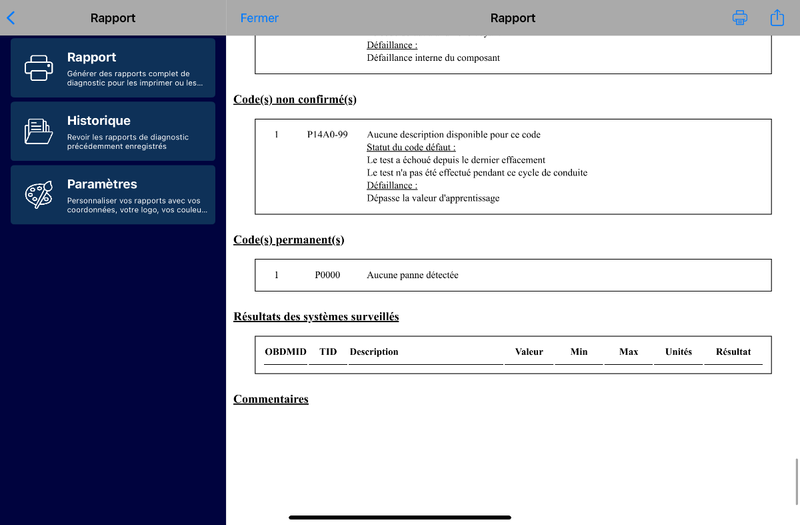This screenshot has height=525, width=800.
Task: Open the Paramètres menu entry title
Action: (102, 184)
